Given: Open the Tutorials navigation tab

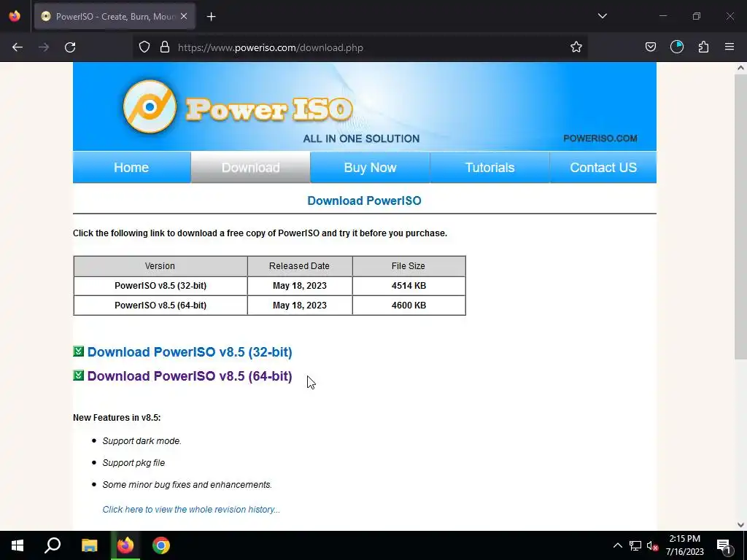Looking at the screenshot, I should [489, 167].
